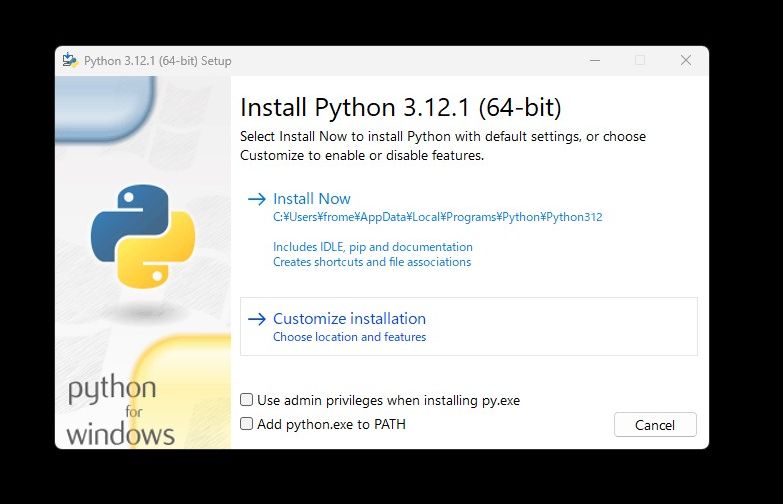Click the arrow icon beside Customize installation
The width and height of the screenshot is (783, 504).
257,319
